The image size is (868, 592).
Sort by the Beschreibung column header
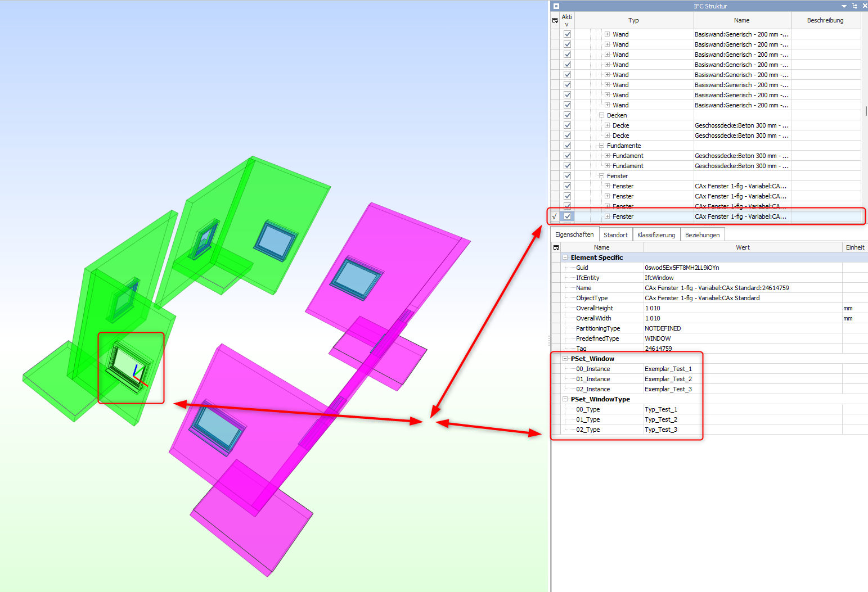825,20
